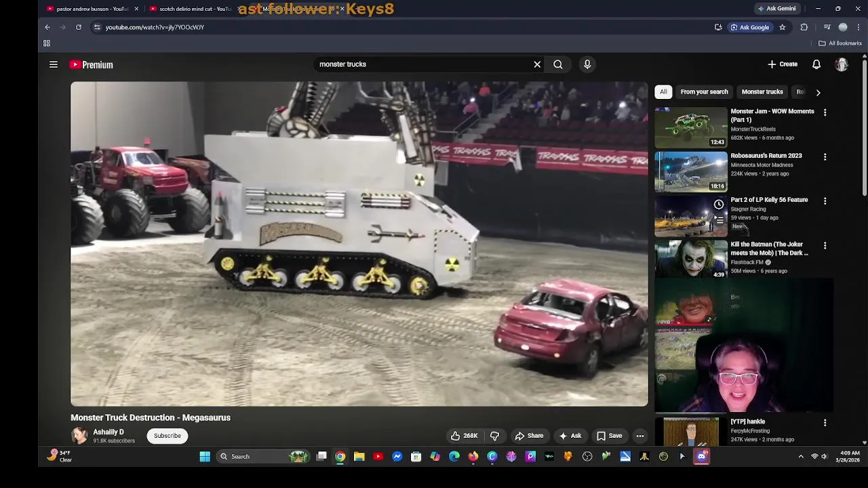
Task: Show hidden system tray icons
Action: 801,457
